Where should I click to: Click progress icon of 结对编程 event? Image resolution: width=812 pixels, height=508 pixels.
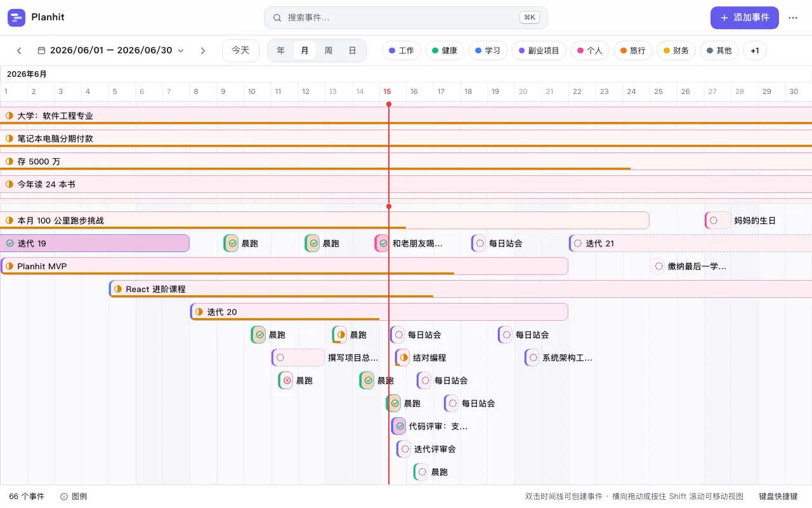pyautogui.click(x=403, y=358)
